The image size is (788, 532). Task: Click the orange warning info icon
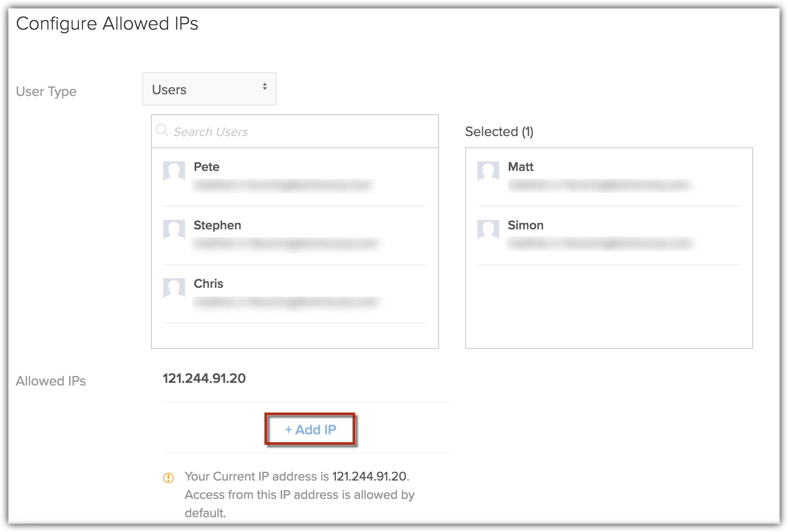point(168,477)
